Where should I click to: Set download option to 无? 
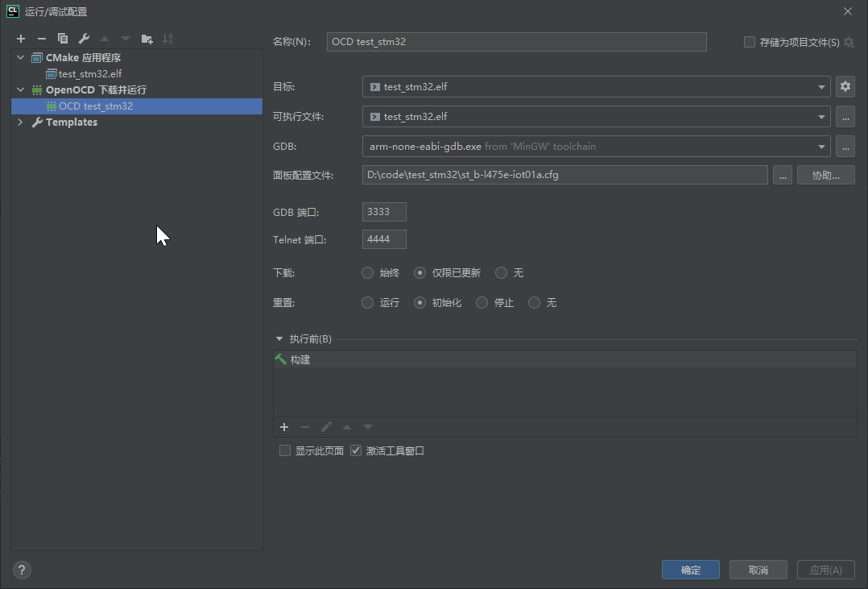pyautogui.click(x=501, y=272)
